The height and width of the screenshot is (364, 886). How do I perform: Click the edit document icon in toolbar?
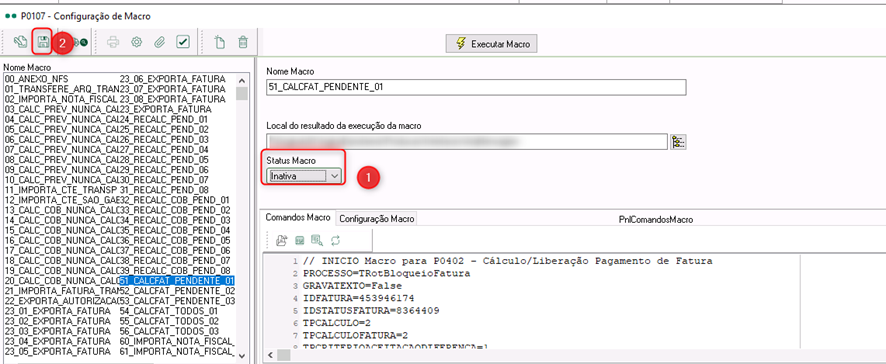point(20,42)
